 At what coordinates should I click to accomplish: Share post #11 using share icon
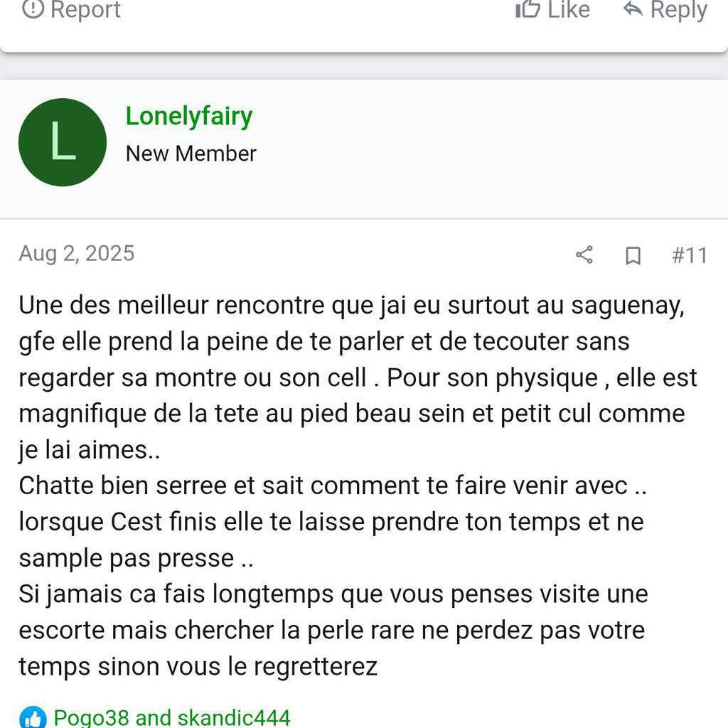[x=584, y=255]
